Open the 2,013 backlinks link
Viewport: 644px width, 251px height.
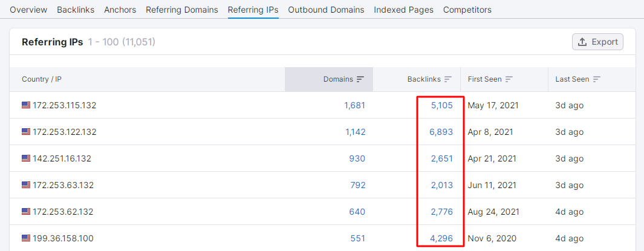[442, 185]
